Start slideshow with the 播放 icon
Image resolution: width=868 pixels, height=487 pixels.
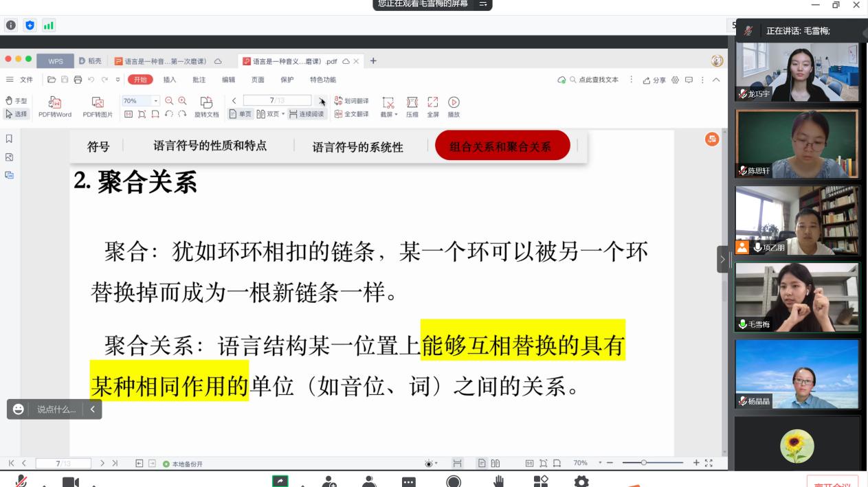pos(454,102)
